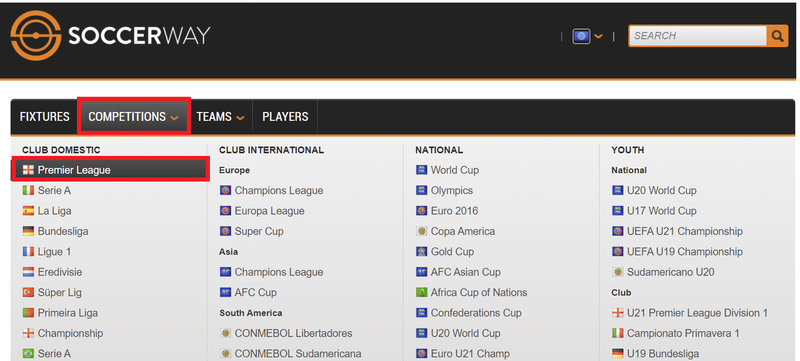This screenshot has height=361, width=800.
Task: Click the UEFA icon beside Europa League
Action: pos(225,211)
